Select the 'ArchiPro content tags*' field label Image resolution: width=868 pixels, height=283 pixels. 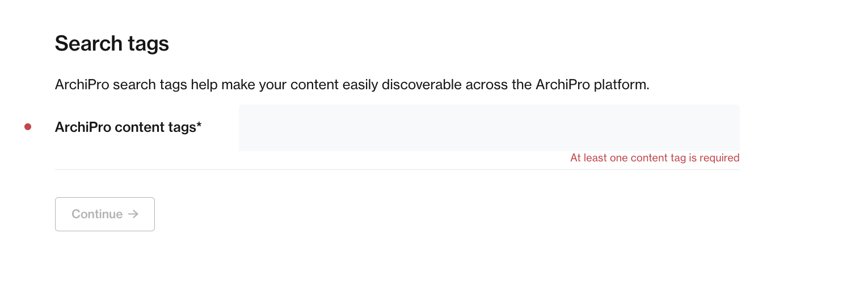[x=128, y=127]
